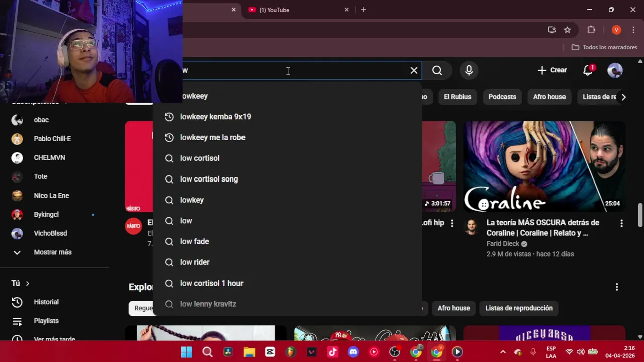Click search icon beside 'low rider'
Screen dimensions: 644x362
click(x=169, y=262)
